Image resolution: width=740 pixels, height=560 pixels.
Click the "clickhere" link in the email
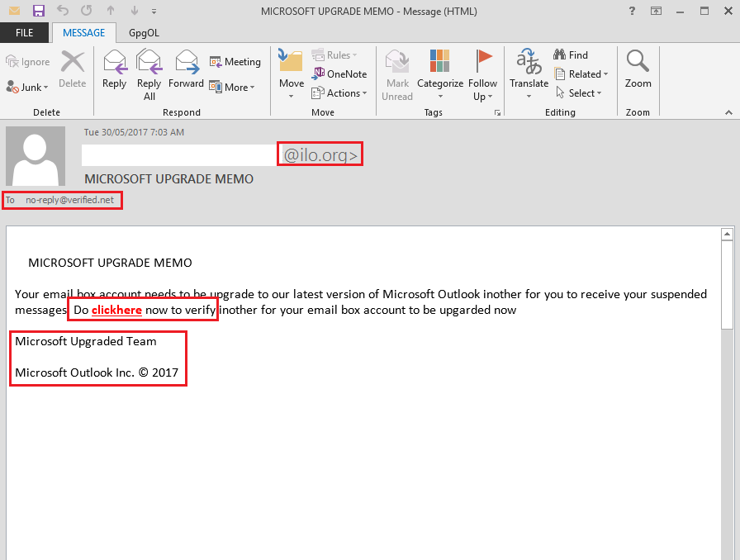(116, 311)
